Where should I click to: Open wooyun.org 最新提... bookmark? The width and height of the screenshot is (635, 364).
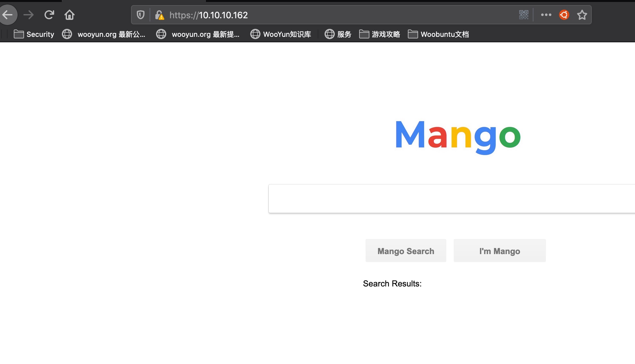coord(198,34)
